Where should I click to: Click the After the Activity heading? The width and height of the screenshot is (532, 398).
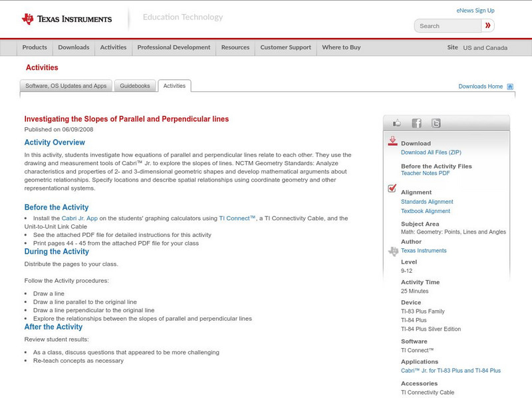click(x=53, y=327)
